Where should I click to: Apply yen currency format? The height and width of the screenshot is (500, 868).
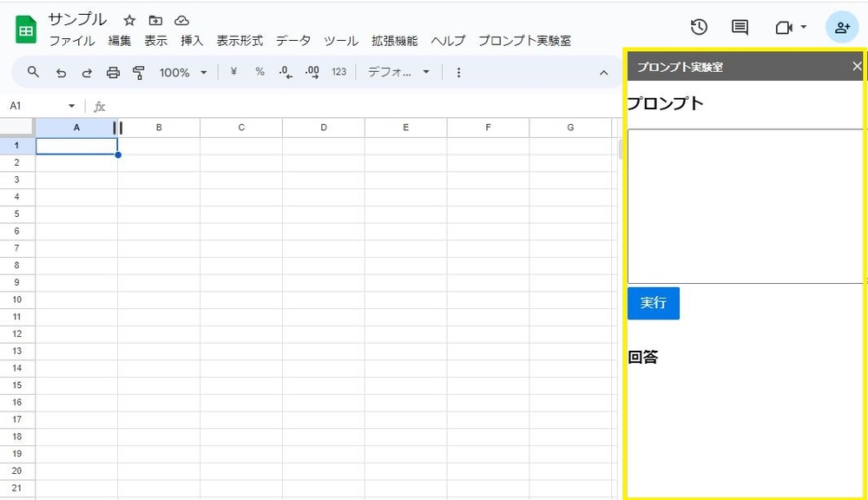coord(233,71)
